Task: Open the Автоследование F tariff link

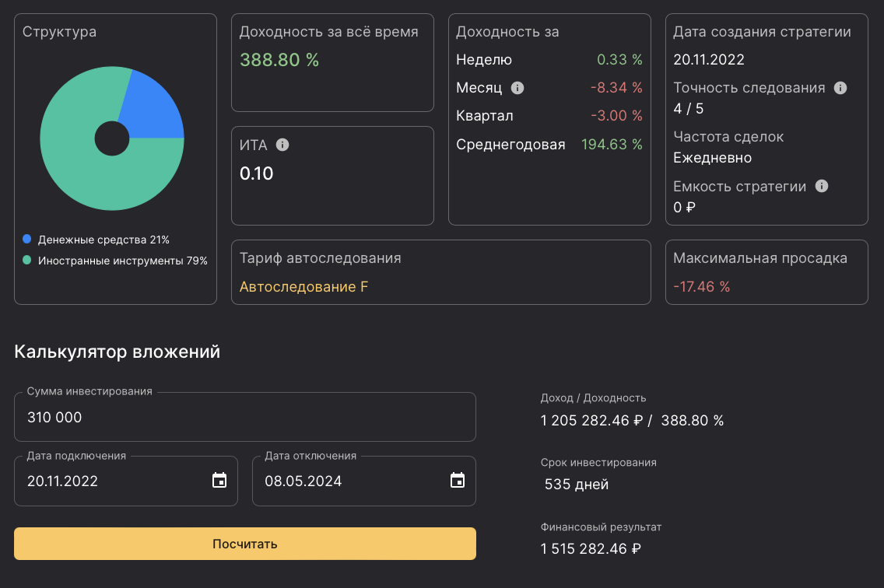Action: point(303,287)
